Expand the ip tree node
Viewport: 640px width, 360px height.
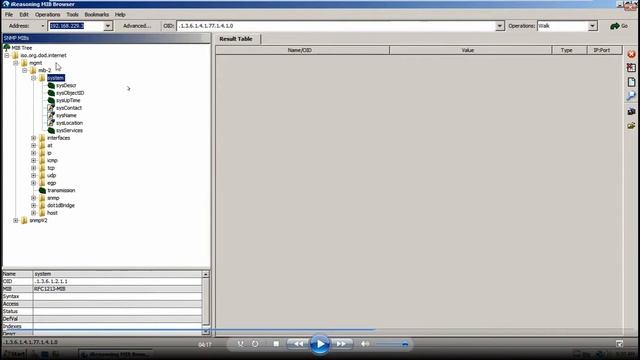[33, 153]
